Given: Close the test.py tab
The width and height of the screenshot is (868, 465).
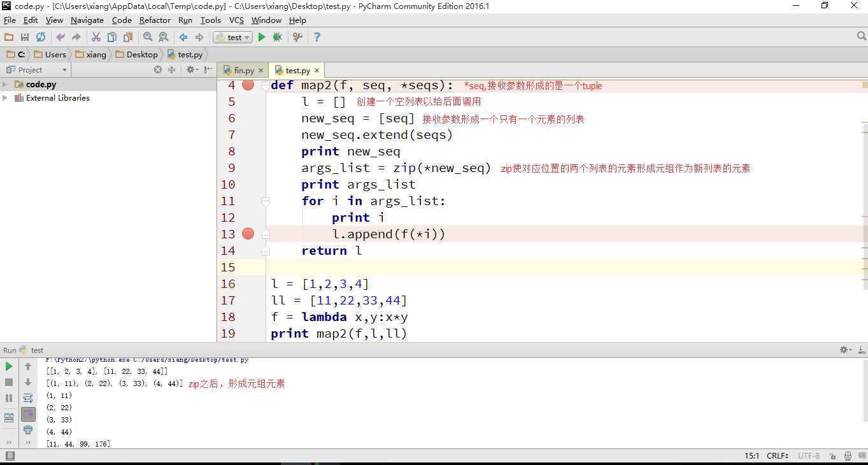Looking at the screenshot, I should tap(317, 71).
